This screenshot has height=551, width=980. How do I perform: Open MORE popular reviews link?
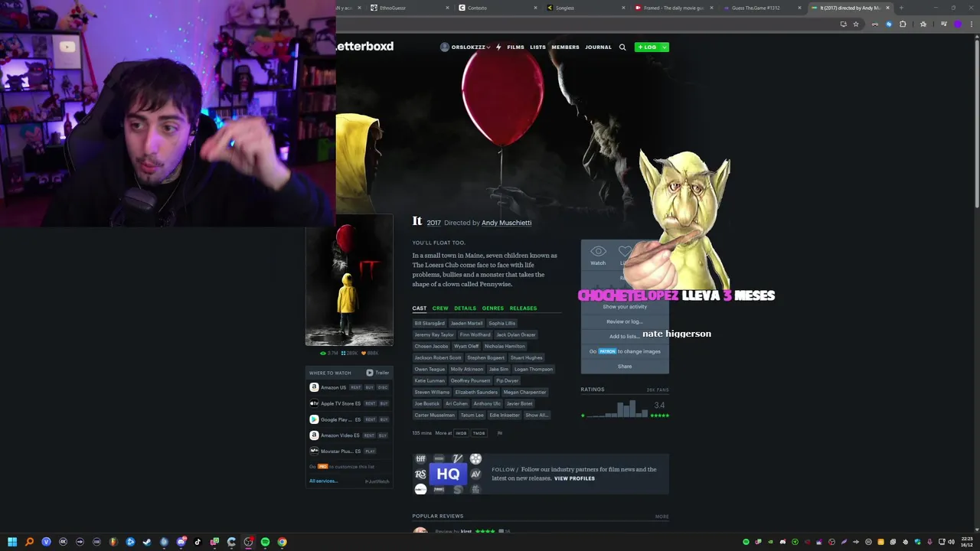pyautogui.click(x=661, y=517)
